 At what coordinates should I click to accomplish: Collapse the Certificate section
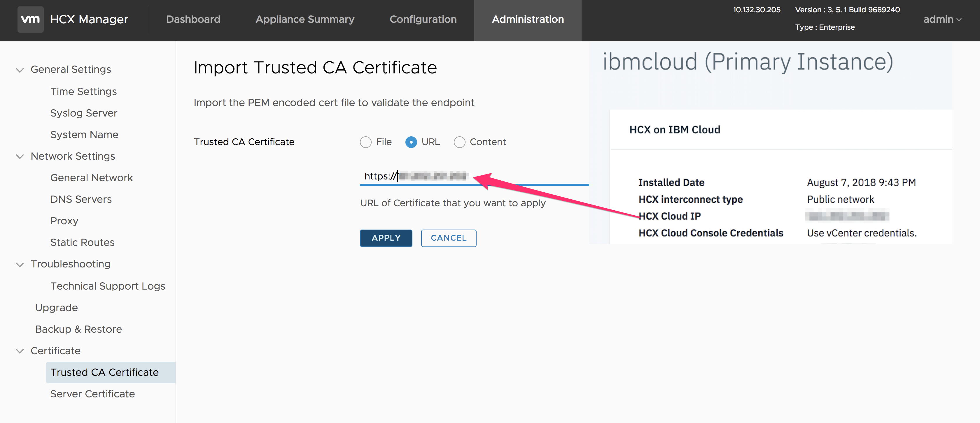(20, 351)
